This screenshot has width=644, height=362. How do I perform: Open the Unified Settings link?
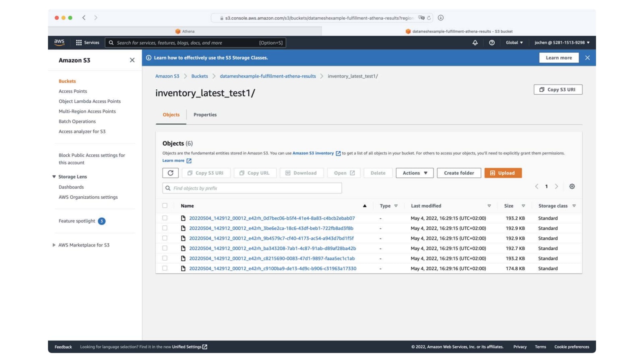pyautogui.click(x=190, y=347)
